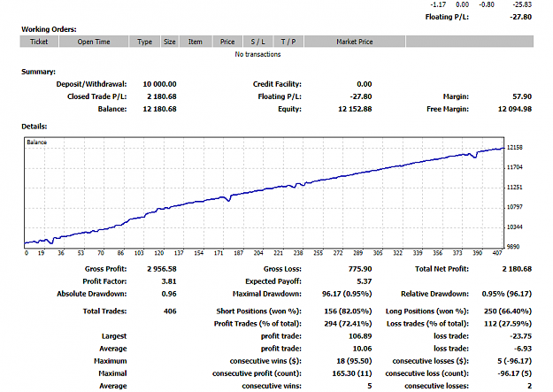
Task: Select the Relative Drawdown value 0.95% (96.17)
Action: point(507,294)
